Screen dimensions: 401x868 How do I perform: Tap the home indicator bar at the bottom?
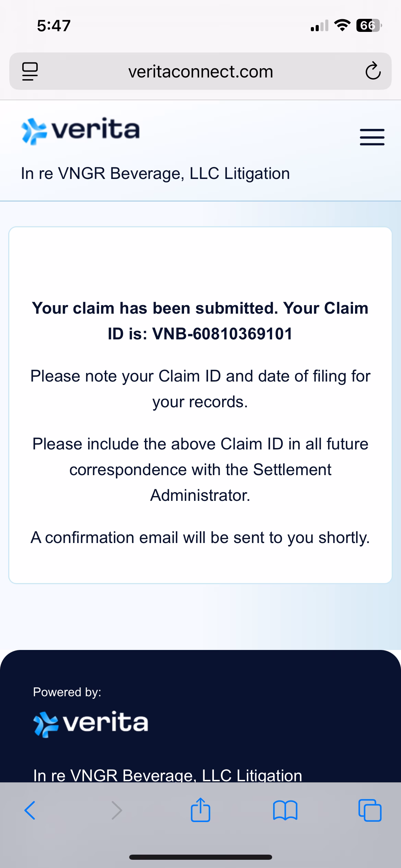pos(200,857)
